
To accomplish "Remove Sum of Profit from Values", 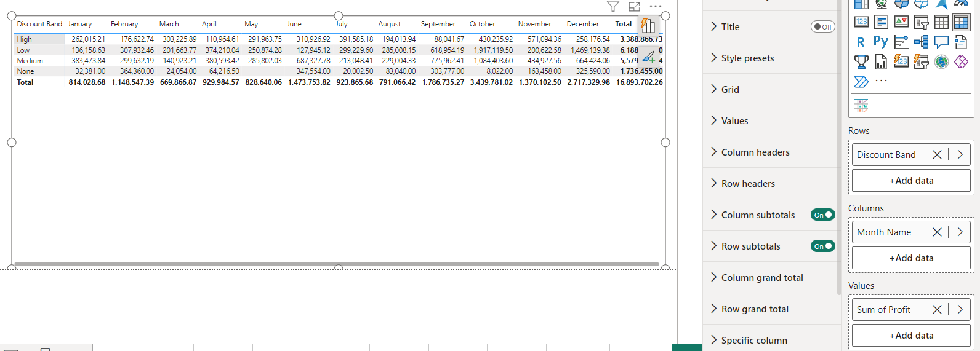I will [x=937, y=310].
